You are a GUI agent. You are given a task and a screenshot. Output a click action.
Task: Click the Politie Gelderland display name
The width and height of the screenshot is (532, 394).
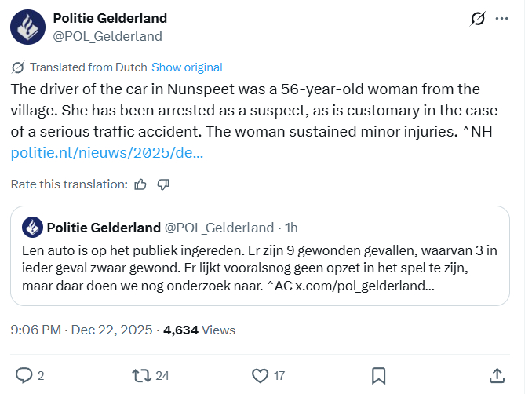109,18
